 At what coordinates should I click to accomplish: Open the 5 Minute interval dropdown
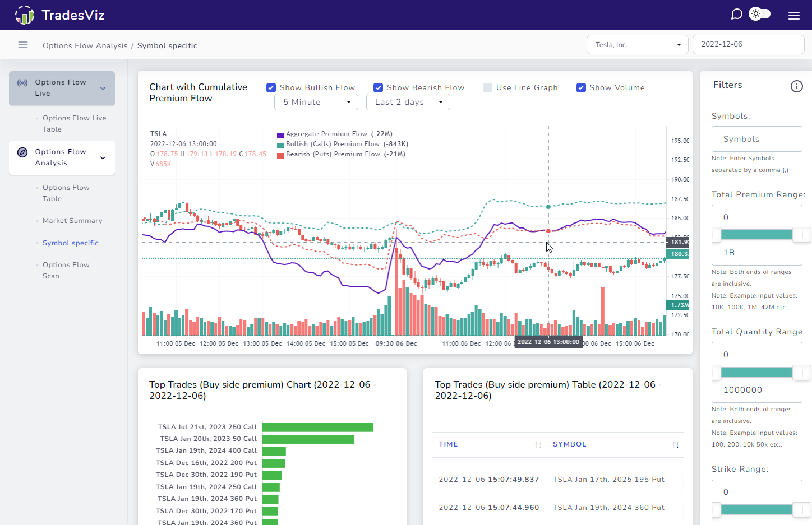coord(316,102)
